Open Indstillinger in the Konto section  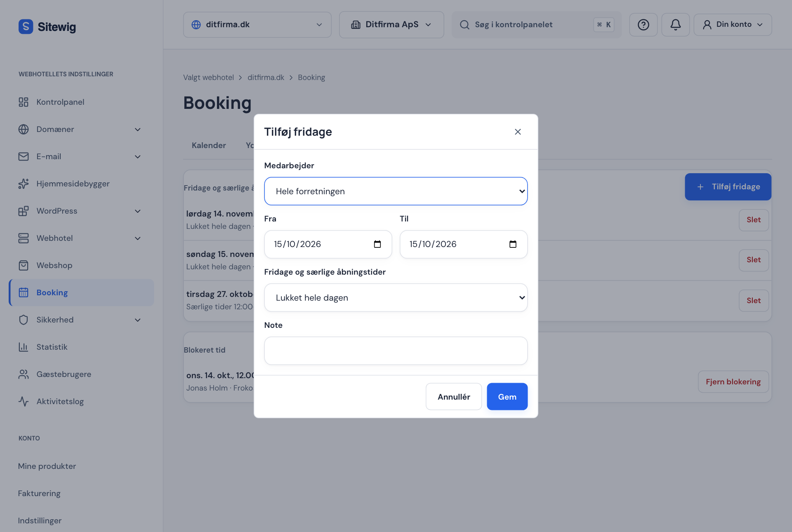pyautogui.click(x=40, y=520)
